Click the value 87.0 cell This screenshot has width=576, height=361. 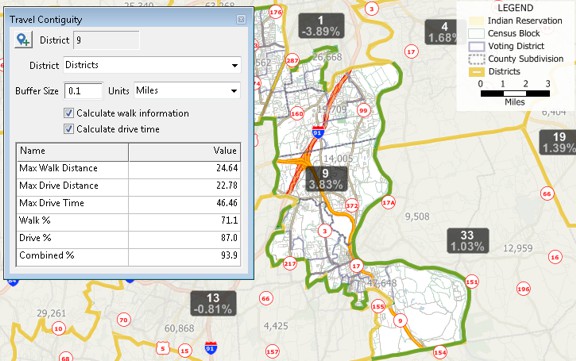pos(185,238)
